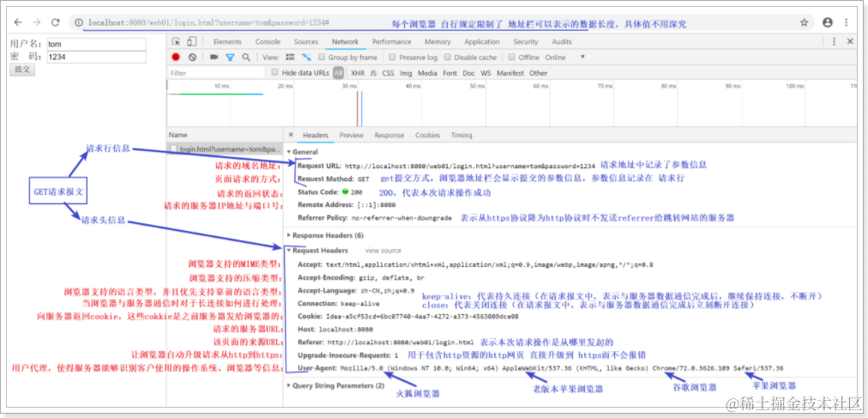Open the Preview detail tab
Screen dimensions: 868x418
tap(352, 135)
